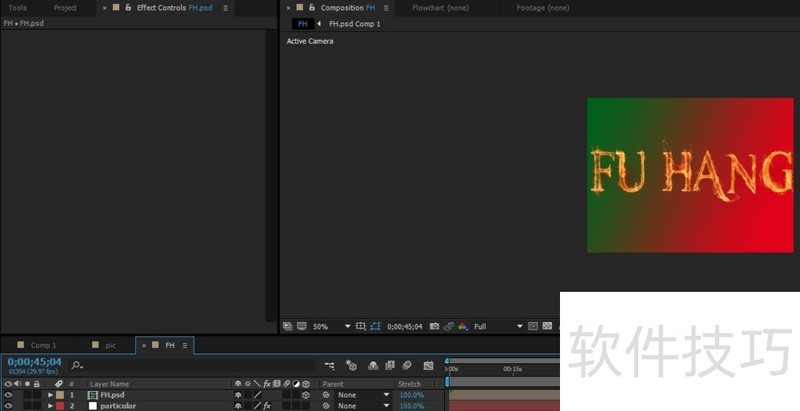Image resolution: width=800 pixels, height=411 pixels.
Task: Hide the particular layer with eye toggle
Action: [8, 406]
